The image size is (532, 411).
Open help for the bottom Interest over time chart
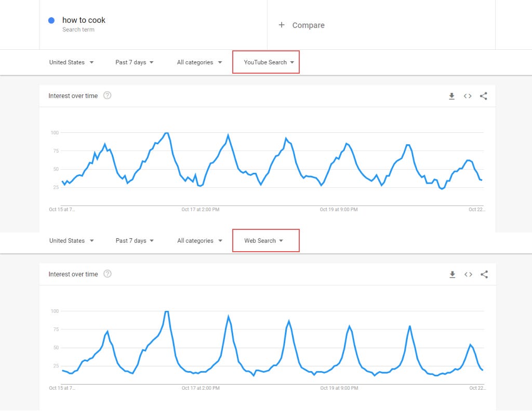[x=108, y=274]
